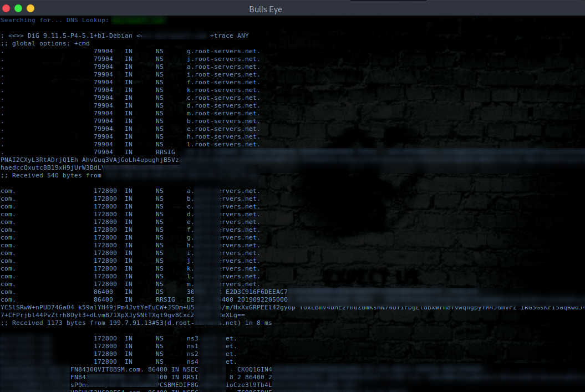Click ';; Received 540 bytes from' line

point(51,175)
